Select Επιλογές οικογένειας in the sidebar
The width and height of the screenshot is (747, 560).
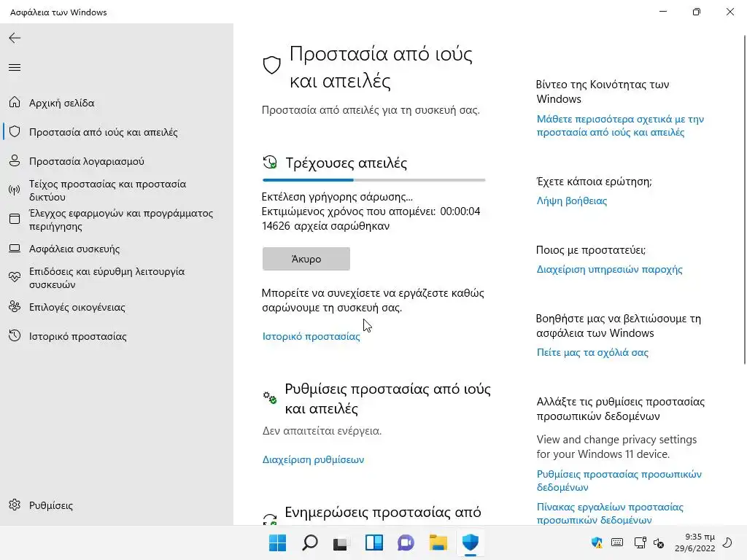pyautogui.click(x=117, y=307)
